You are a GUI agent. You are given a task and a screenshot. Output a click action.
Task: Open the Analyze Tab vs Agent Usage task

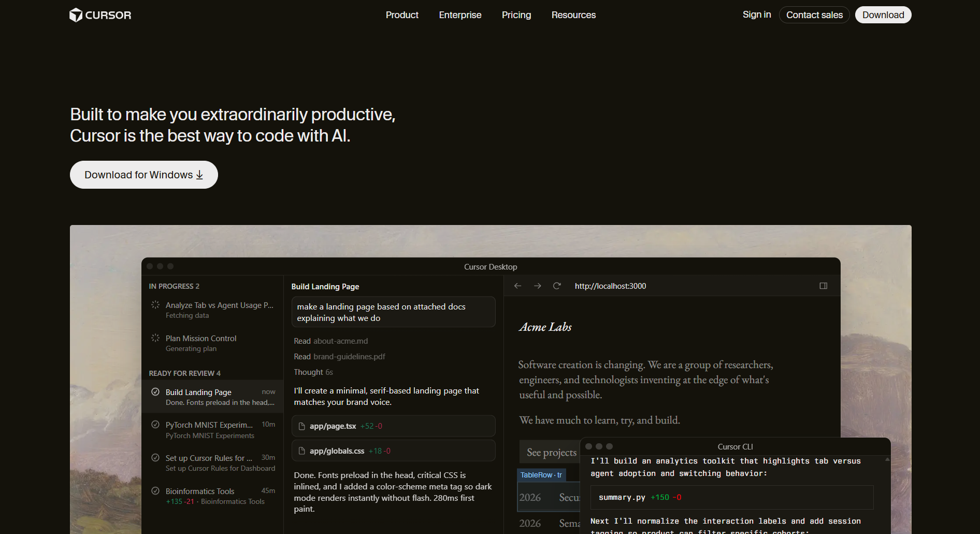point(212,310)
